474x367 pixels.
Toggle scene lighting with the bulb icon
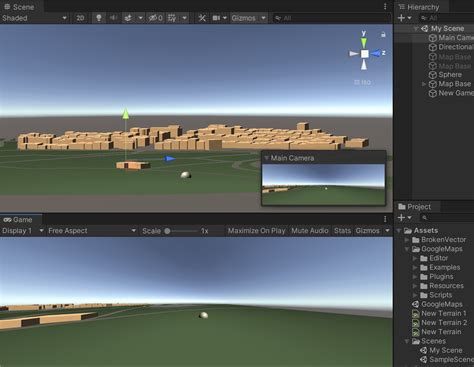(x=99, y=18)
